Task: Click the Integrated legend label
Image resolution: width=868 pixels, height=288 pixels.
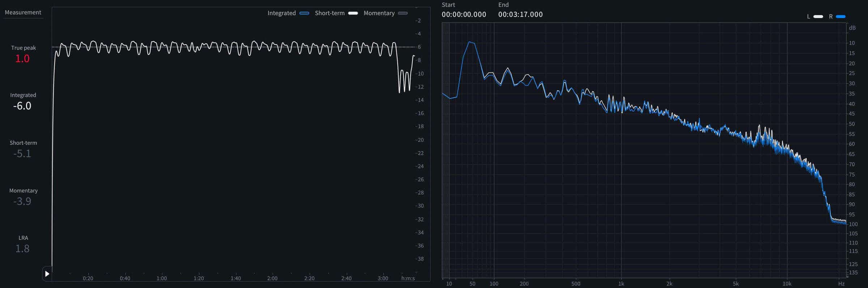Action: click(282, 13)
